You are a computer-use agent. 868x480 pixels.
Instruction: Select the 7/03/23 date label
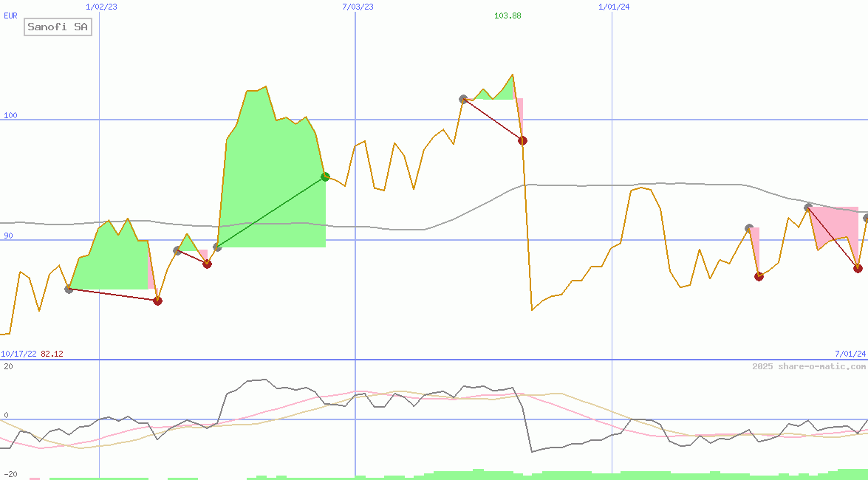click(358, 7)
